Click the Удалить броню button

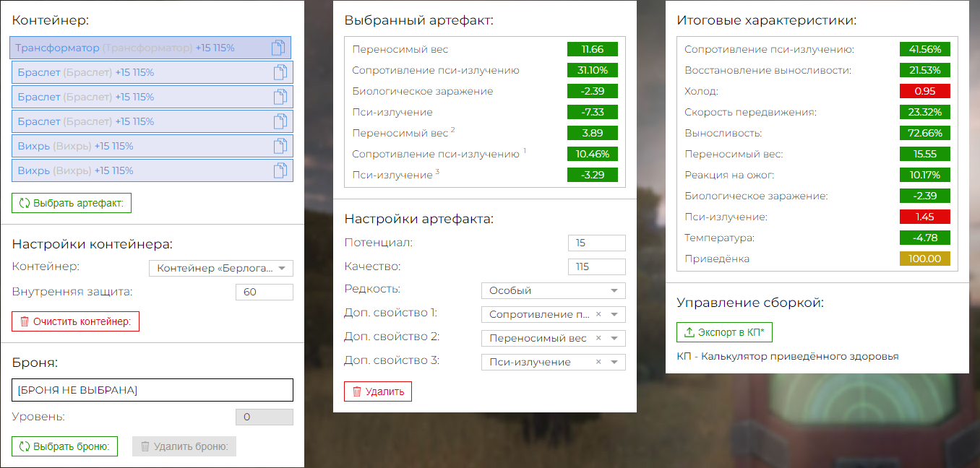[x=184, y=446]
